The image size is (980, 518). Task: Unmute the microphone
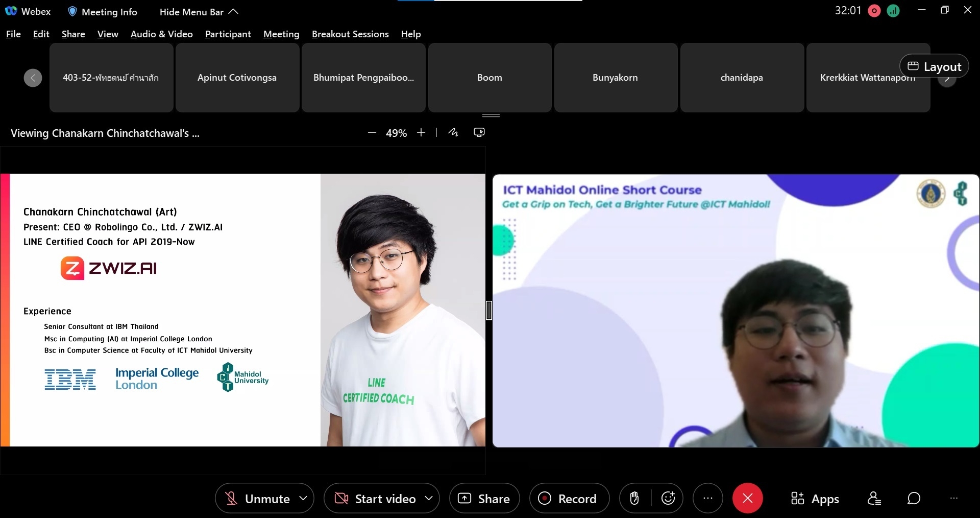258,499
